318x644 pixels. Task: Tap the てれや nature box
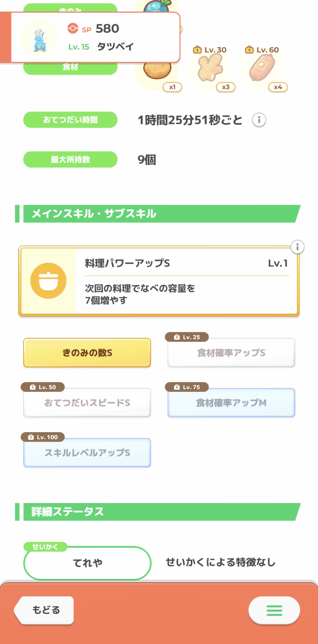click(87, 563)
